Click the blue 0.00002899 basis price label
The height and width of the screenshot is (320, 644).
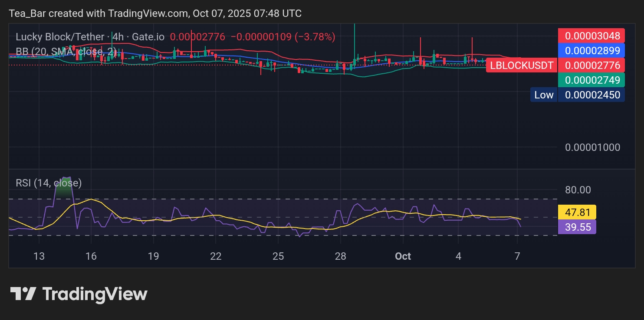[x=591, y=50]
